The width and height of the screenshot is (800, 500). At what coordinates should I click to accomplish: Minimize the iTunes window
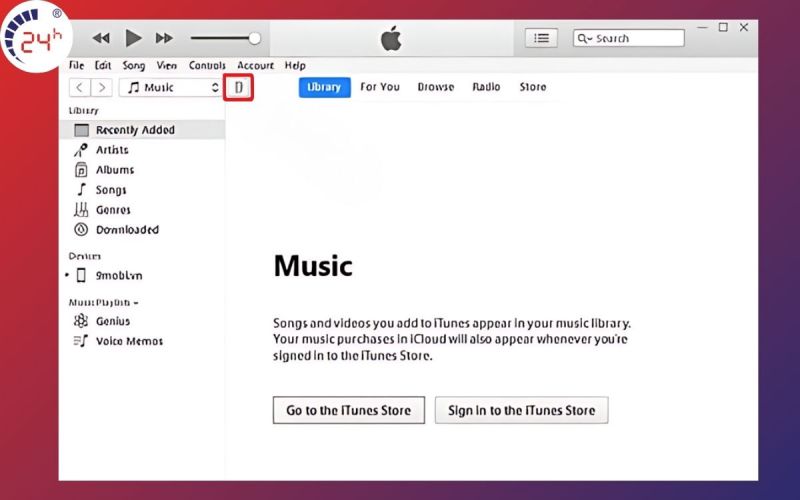point(703,28)
